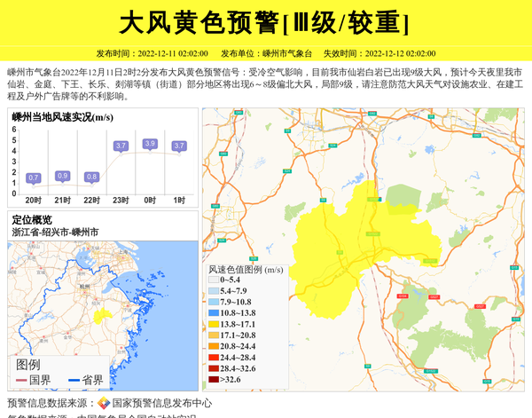
Task: Click the 上海 city label on the overview map
Action: click(x=123, y=252)
